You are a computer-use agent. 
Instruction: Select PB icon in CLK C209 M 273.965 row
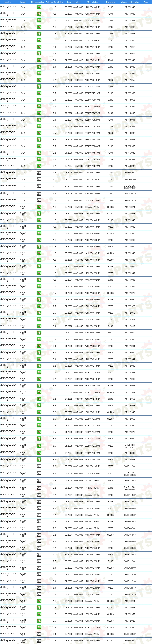(x=39, y=146)
